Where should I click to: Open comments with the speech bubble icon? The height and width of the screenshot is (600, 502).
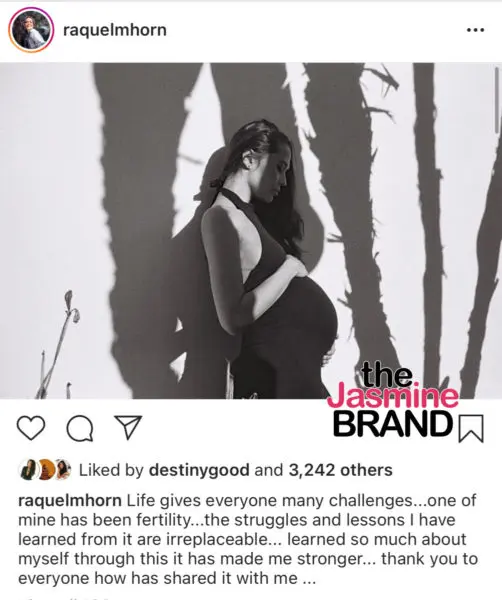(80, 429)
